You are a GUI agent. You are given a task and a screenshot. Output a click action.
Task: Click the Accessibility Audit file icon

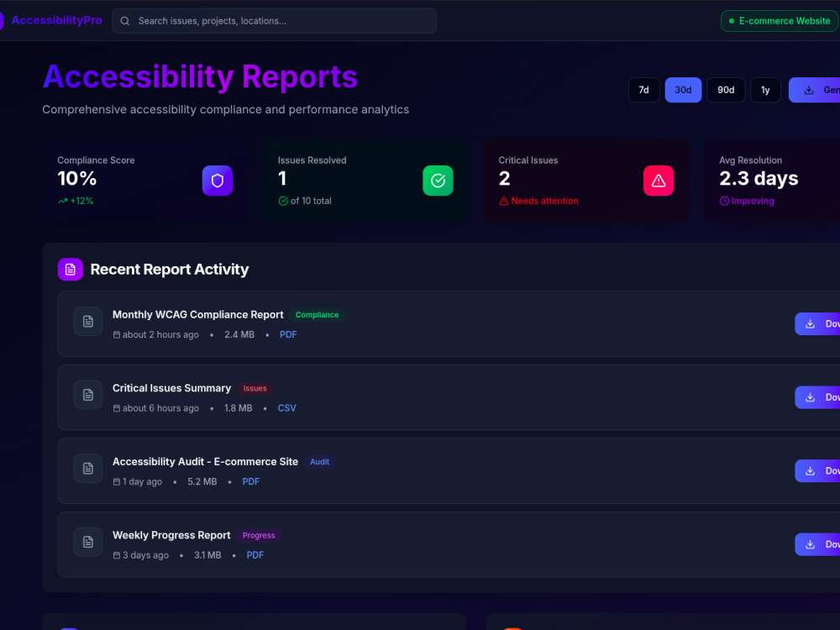click(88, 468)
